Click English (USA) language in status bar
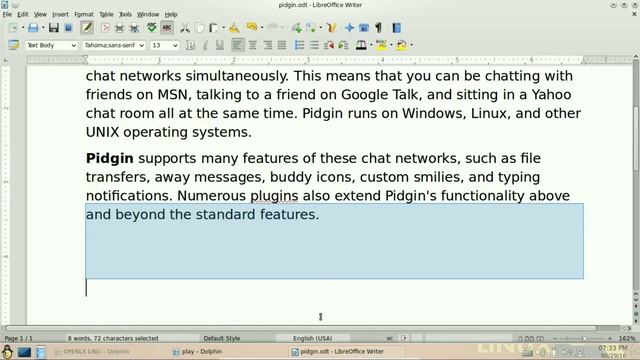The image size is (640, 360). [313, 338]
